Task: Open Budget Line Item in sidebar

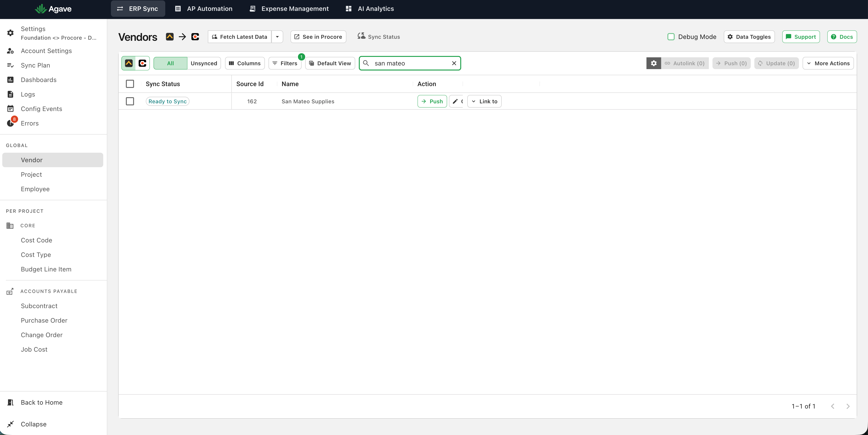Action: [x=46, y=269]
